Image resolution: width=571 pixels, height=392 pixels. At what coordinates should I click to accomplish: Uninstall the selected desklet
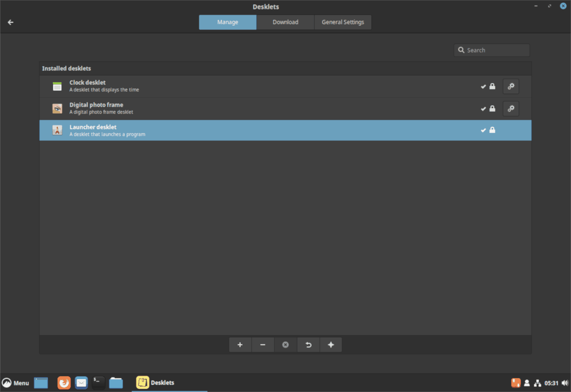285,344
